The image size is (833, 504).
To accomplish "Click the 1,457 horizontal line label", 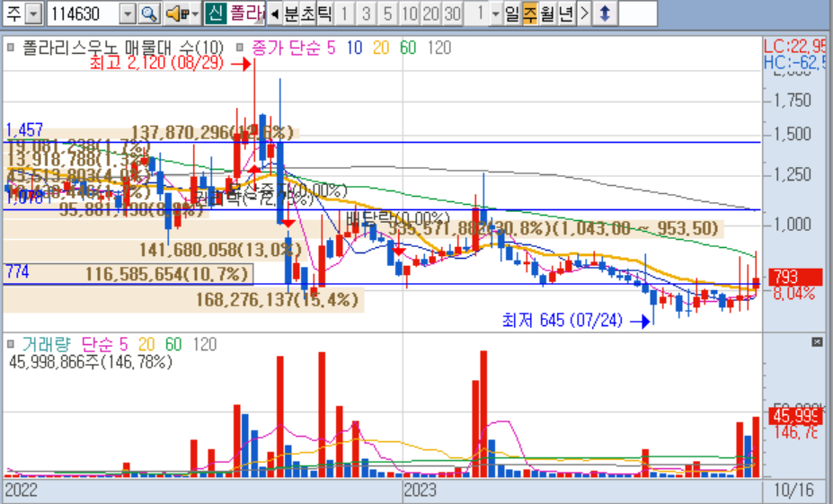I will coord(24,130).
